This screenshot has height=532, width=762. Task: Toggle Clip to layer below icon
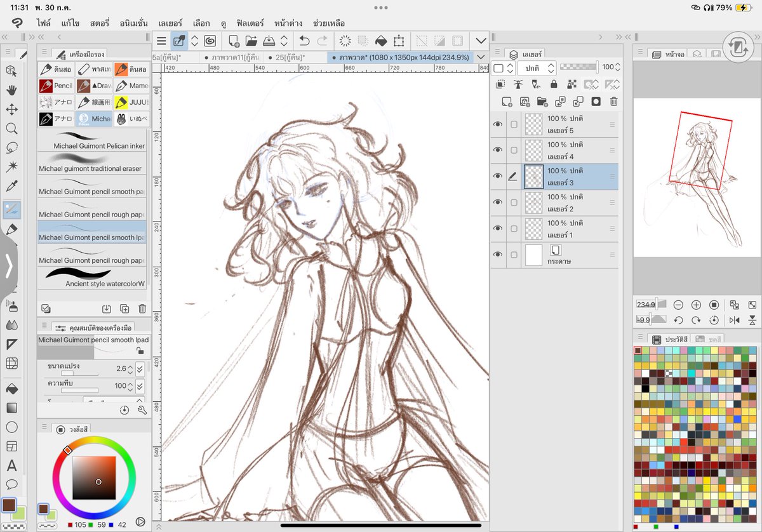tap(500, 84)
